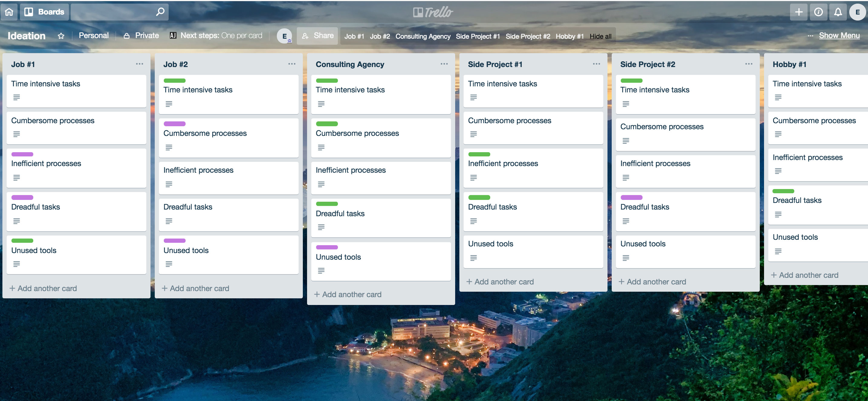Open Cumbersome processes card in Hobby #1
Viewport: 868px width, 401px height.
(818, 128)
